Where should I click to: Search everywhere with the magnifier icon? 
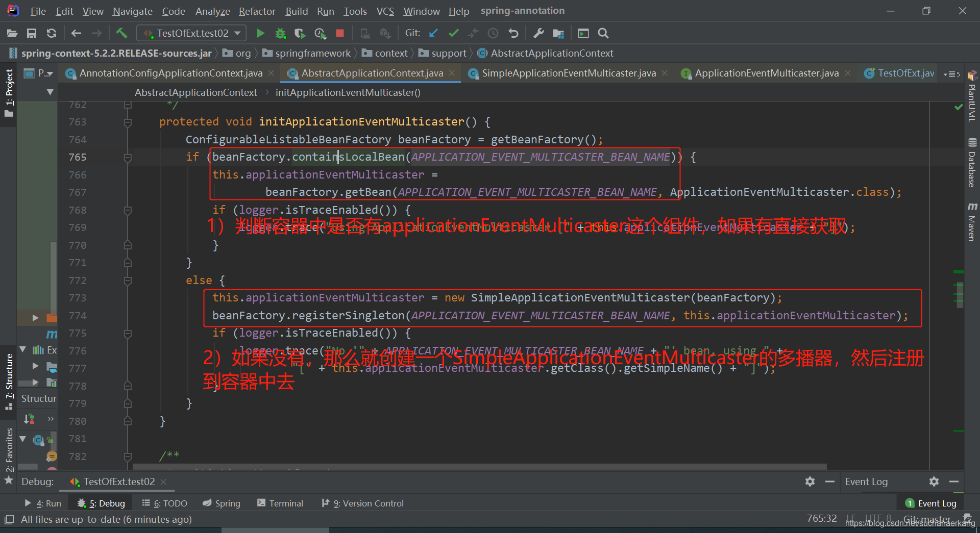(603, 33)
